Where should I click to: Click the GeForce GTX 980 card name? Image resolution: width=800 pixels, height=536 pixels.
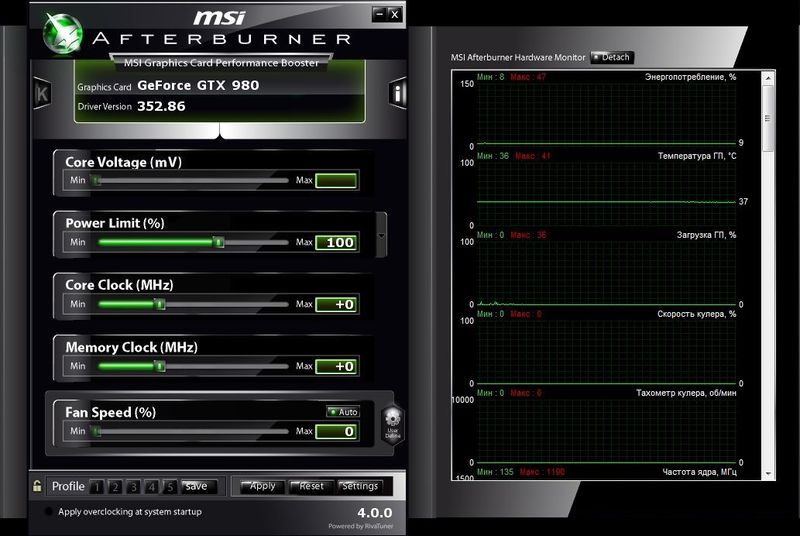pos(198,86)
